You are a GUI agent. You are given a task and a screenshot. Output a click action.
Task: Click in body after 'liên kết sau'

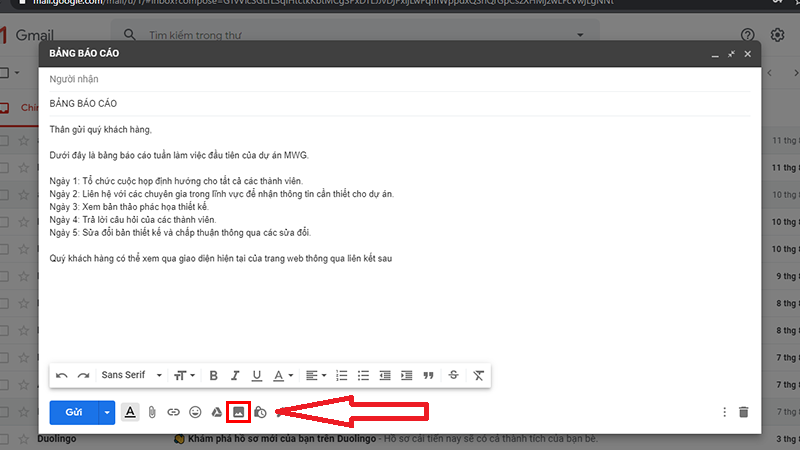coord(394,259)
